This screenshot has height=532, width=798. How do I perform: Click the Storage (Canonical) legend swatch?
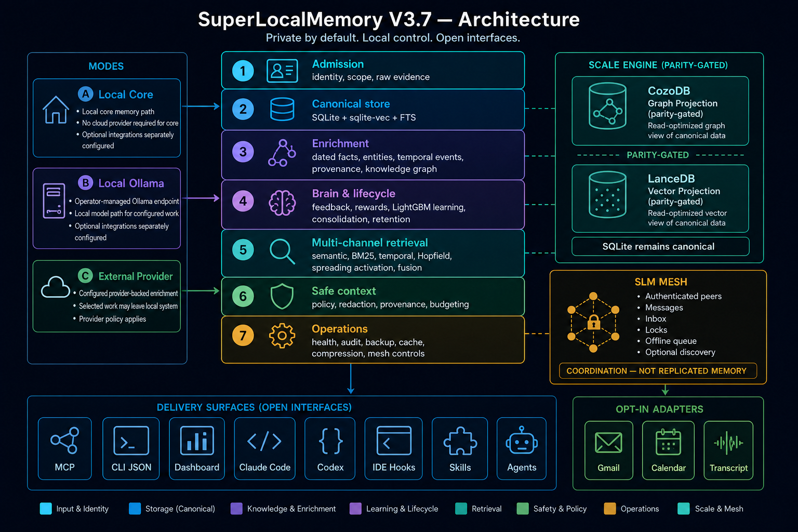[x=135, y=509]
